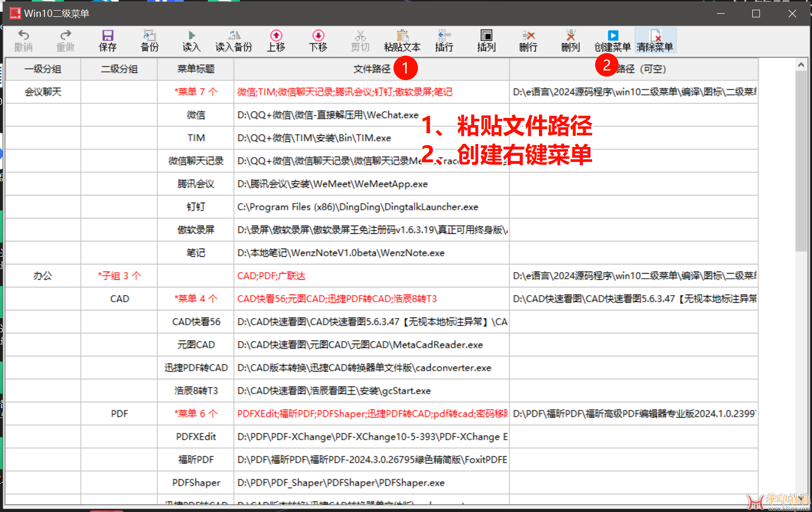
Task: Click the PDFShaper.exe path cell
Action: pos(372,482)
